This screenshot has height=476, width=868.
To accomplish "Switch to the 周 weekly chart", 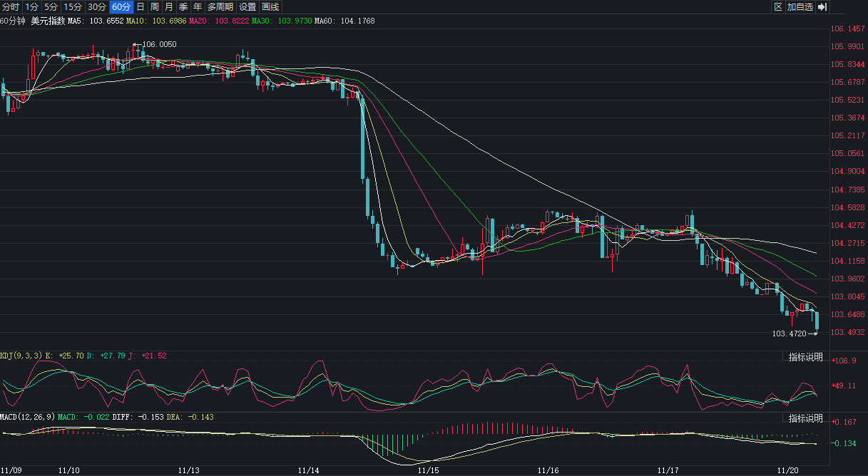I will tap(155, 7).
